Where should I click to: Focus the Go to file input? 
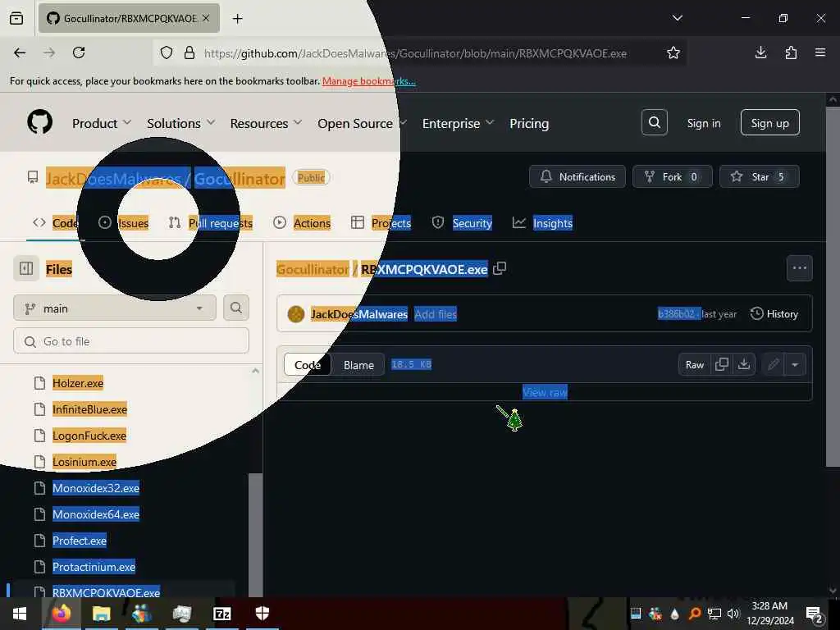[131, 341]
